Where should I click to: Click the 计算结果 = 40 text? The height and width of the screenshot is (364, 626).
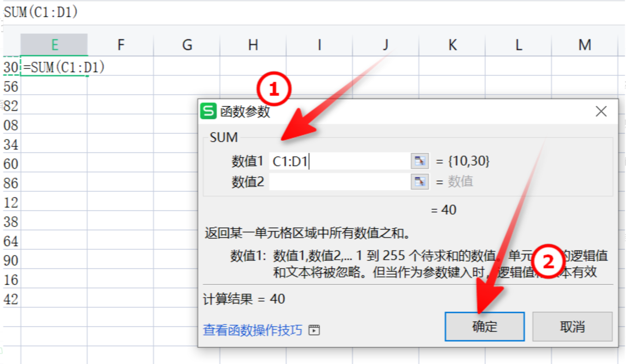(244, 299)
